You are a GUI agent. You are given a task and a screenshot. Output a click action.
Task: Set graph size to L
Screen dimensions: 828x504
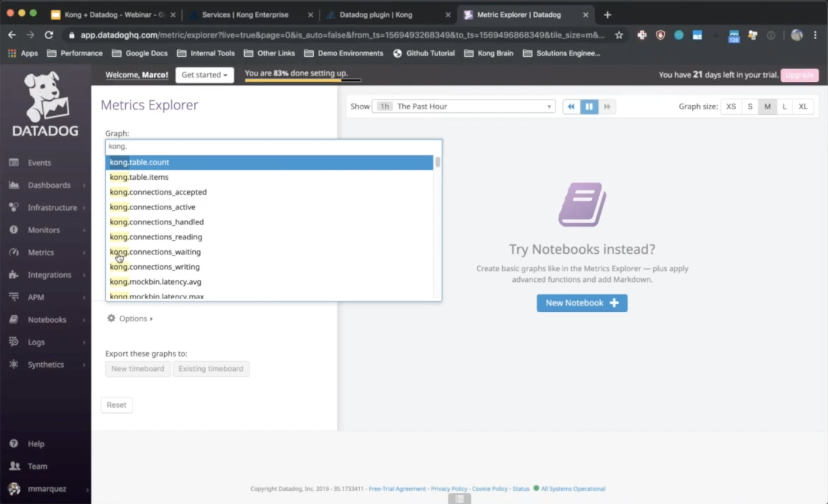pos(784,106)
